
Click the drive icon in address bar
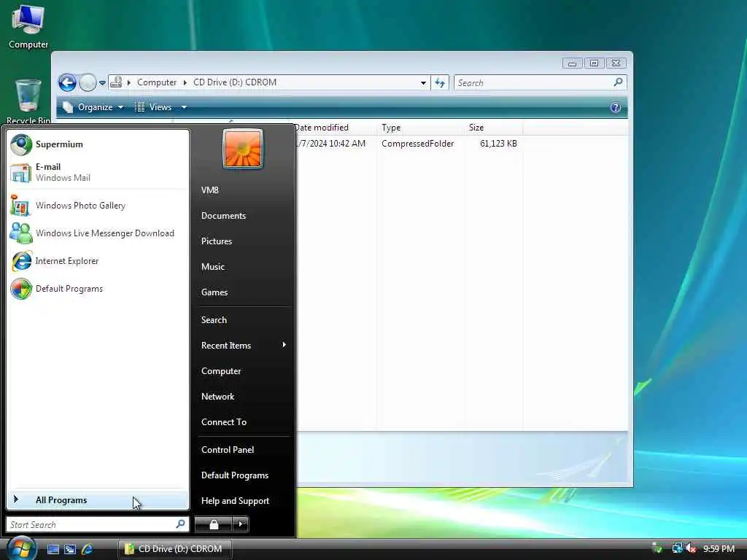[x=116, y=82]
